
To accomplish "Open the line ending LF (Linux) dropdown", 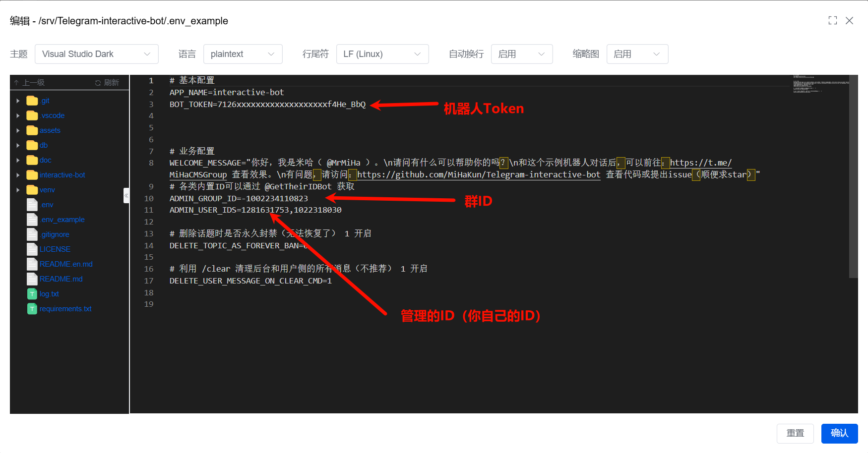I will (382, 54).
